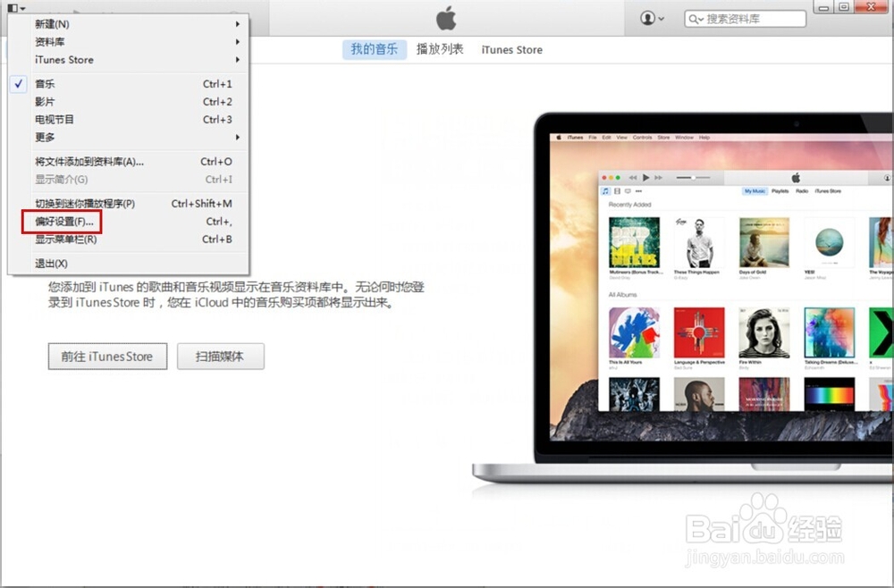Select the checked 音乐 menu item
This screenshot has width=894, height=588.
pos(129,84)
